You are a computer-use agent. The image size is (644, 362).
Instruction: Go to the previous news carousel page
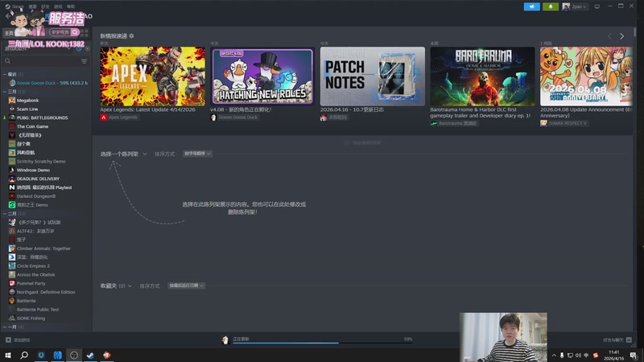coord(609,36)
